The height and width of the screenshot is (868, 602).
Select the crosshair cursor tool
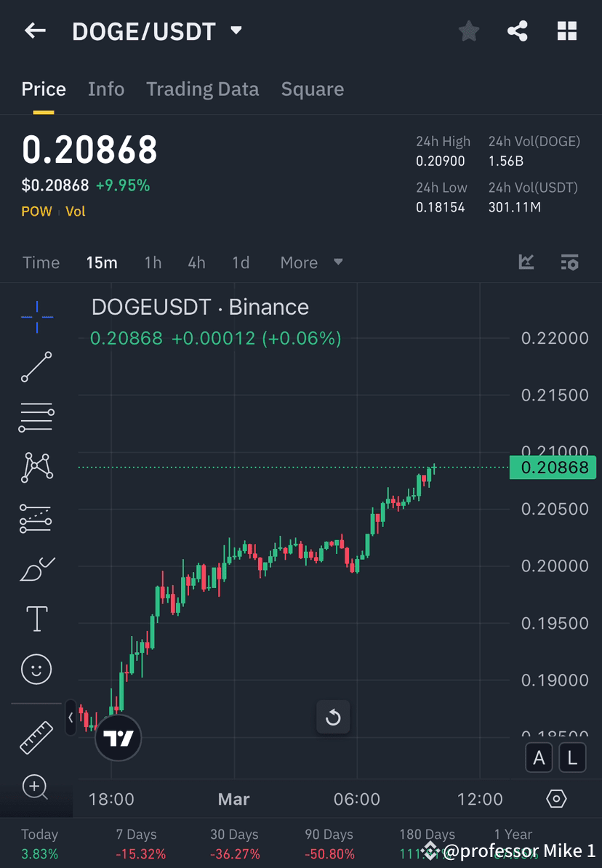(x=36, y=316)
